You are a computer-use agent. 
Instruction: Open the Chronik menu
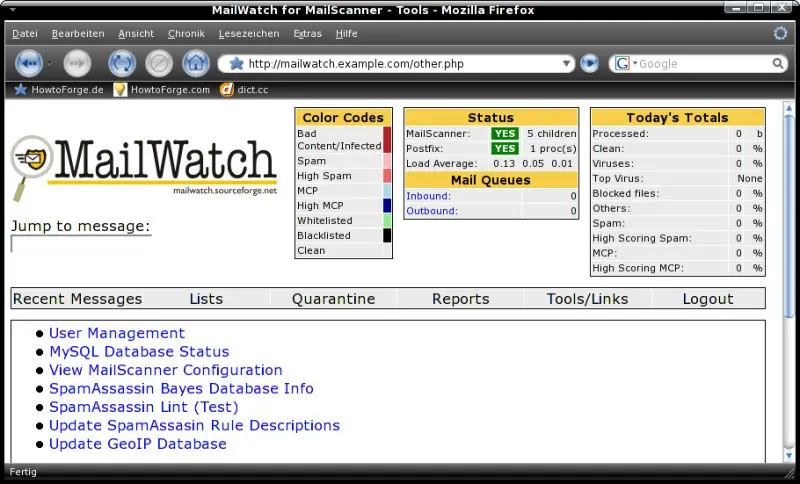(186, 34)
